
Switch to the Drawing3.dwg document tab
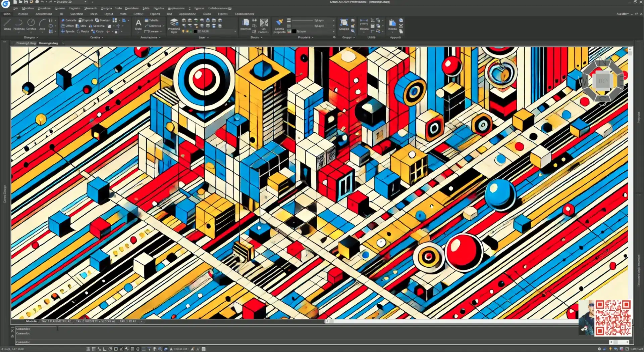tap(26, 43)
